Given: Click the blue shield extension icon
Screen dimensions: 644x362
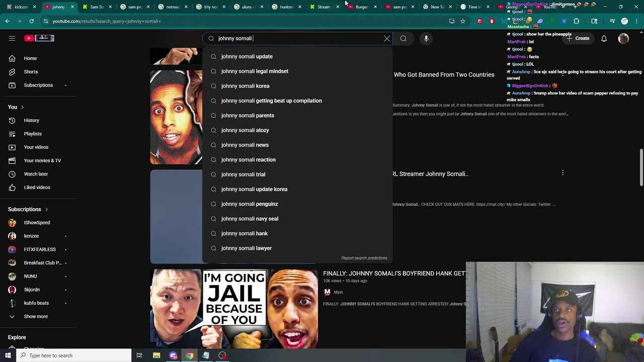Looking at the screenshot, I should (x=564, y=21).
